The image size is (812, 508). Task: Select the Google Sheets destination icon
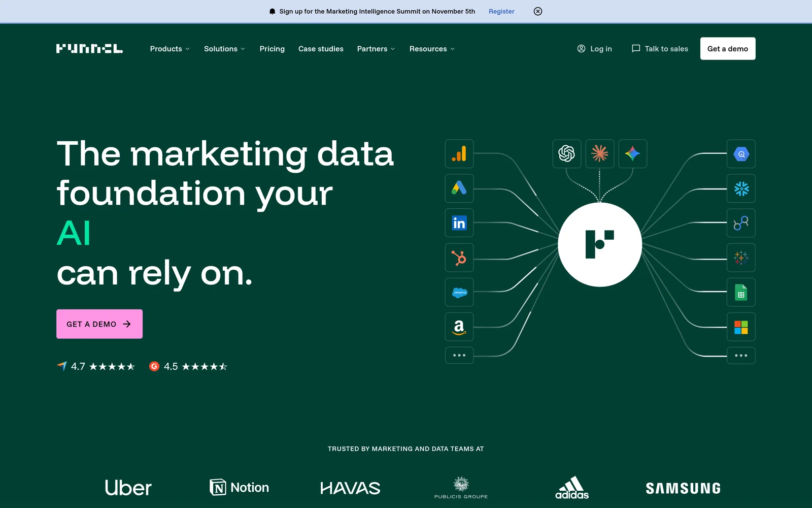pyautogui.click(x=741, y=292)
